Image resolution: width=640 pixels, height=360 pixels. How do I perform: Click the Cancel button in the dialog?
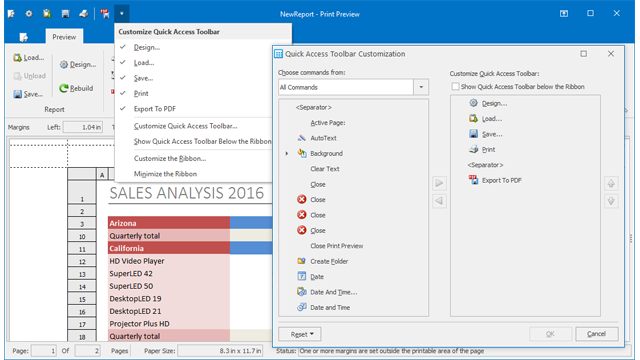click(596, 334)
